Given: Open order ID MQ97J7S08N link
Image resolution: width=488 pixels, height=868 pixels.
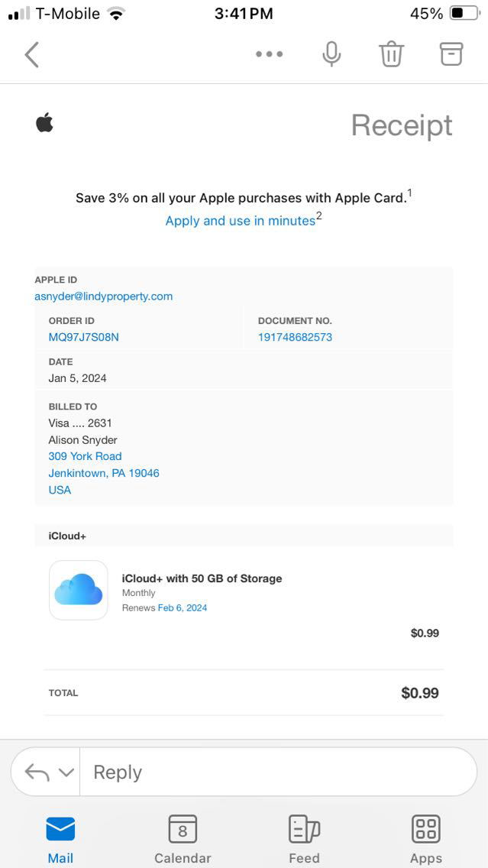Looking at the screenshot, I should 84,337.
